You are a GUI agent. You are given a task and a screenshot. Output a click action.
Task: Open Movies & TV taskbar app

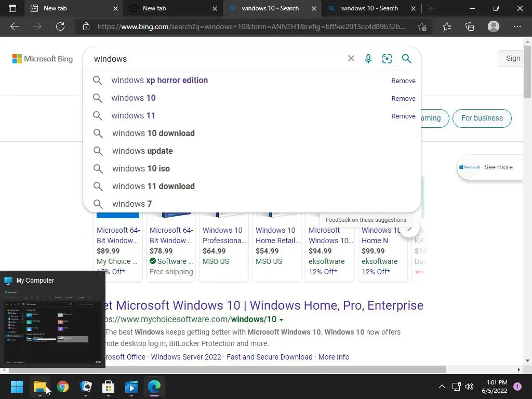point(131,387)
